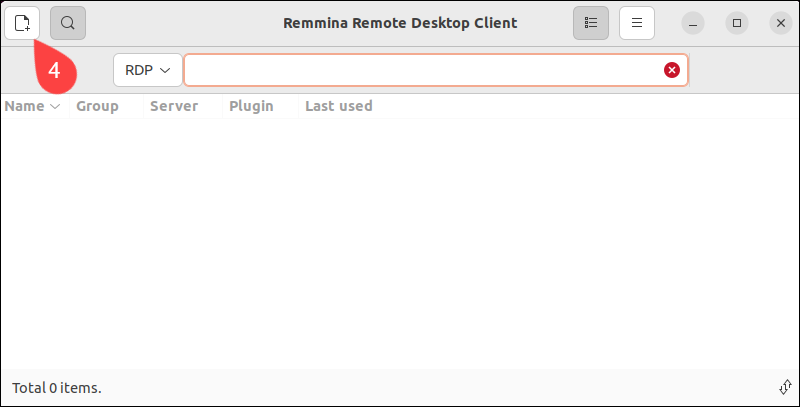Expand the RDP protocol dropdown

click(148, 70)
